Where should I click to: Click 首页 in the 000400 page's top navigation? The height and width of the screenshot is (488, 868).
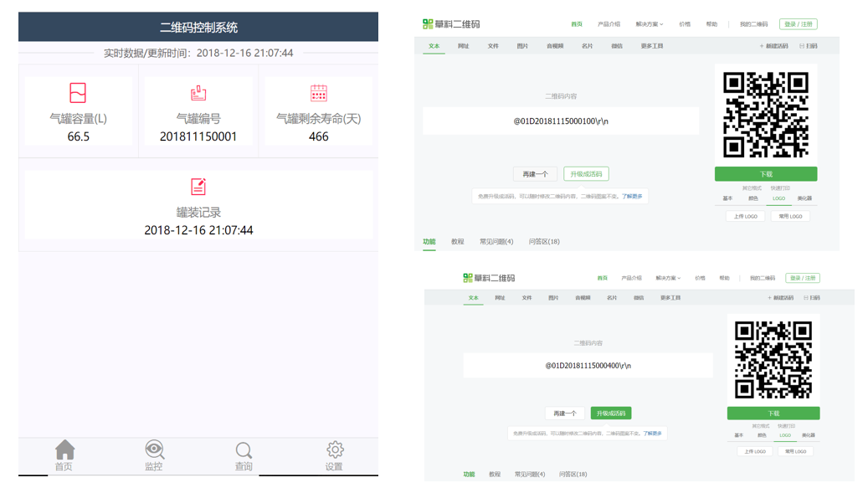603,278
